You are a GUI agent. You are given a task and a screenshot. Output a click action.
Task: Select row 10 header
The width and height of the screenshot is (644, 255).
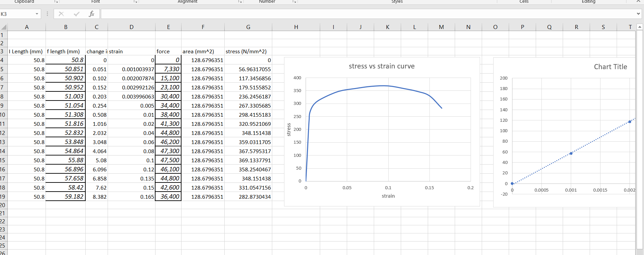pyautogui.click(x=3, y=115)
